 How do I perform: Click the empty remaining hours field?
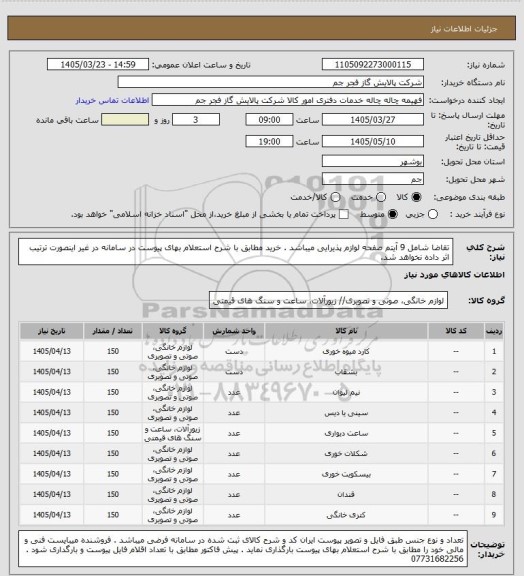[x=125, y=120]
